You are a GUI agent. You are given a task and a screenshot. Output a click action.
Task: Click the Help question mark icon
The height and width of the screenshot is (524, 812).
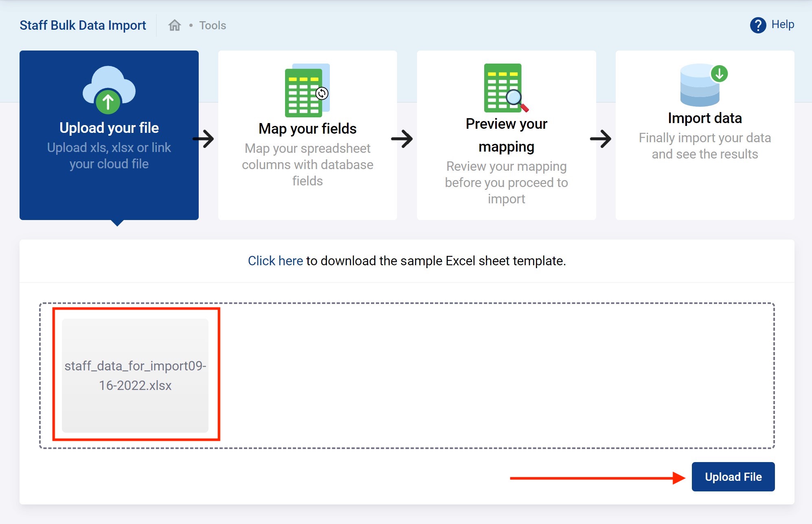pos(758,25)
